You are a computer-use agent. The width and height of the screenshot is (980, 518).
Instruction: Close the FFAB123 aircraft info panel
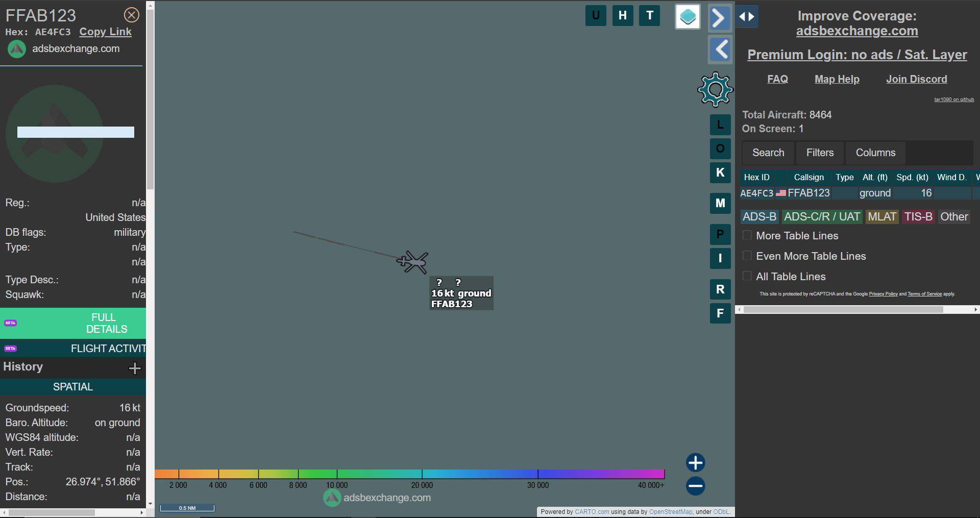pyautogui.click(x=132, y=15)
